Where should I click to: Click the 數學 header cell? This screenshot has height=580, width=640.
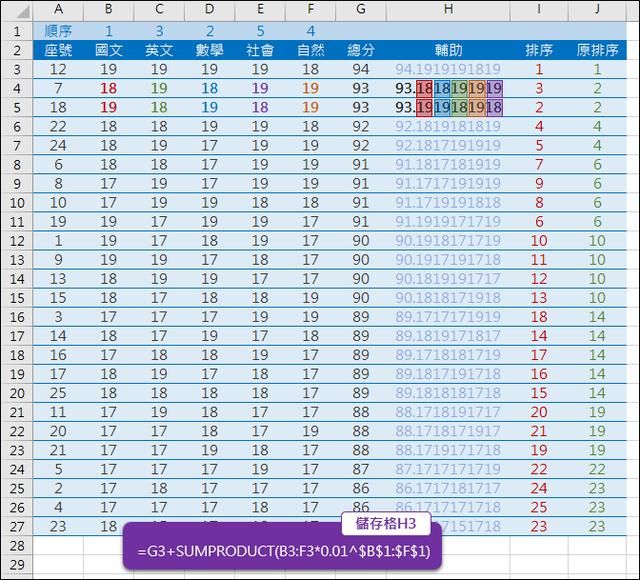tap(209, 50)
